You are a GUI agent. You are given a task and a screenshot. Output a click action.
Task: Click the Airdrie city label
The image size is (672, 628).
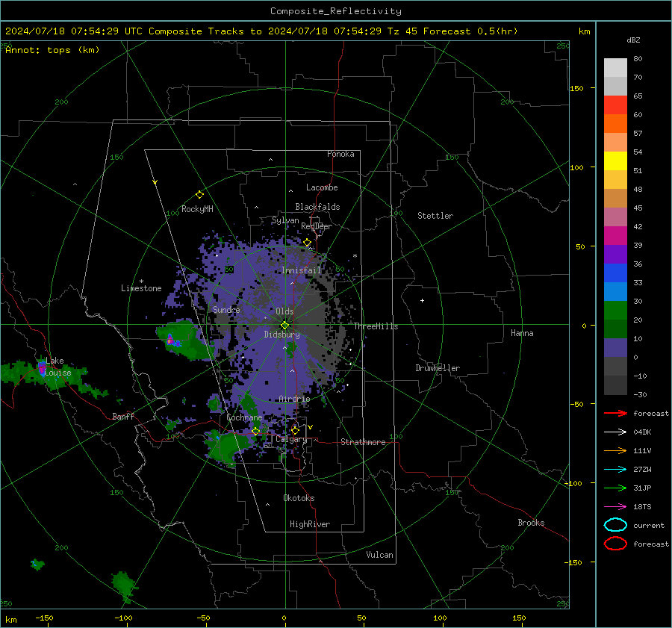[294, 399]
